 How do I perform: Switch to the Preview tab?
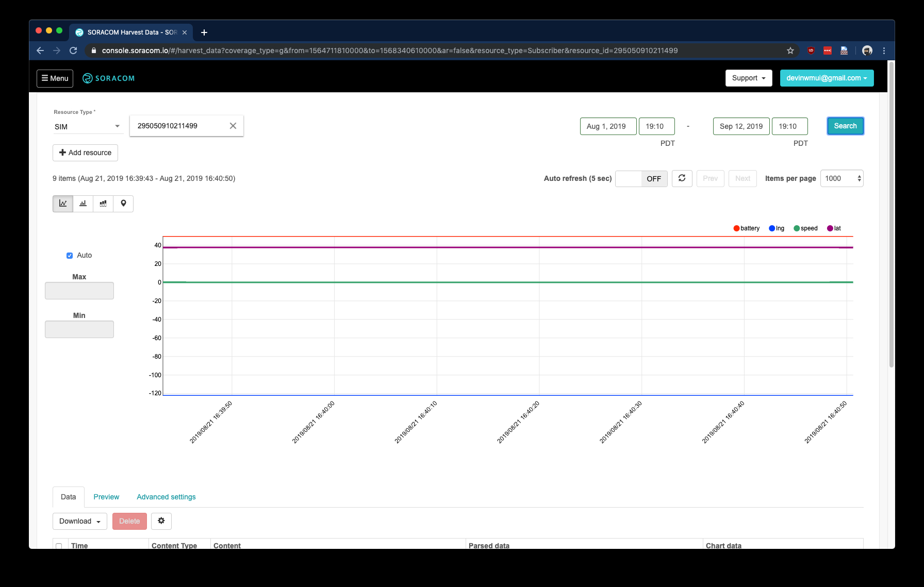(x=106, y=497)
